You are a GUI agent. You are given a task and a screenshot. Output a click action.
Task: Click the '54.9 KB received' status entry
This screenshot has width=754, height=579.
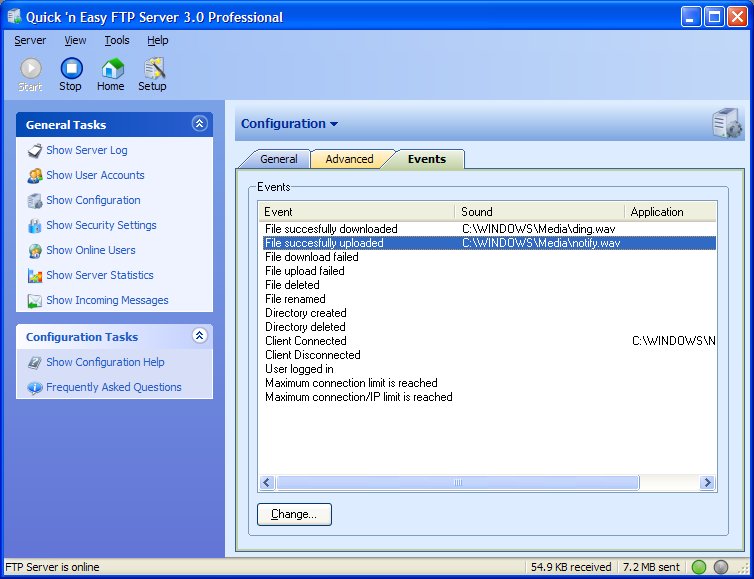click(x=571, y=567)
